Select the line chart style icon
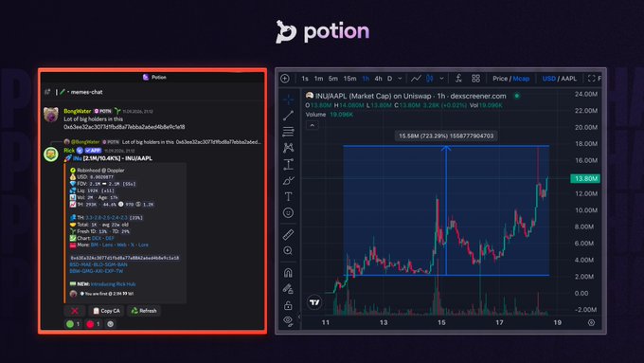 (x=416, y=79)
